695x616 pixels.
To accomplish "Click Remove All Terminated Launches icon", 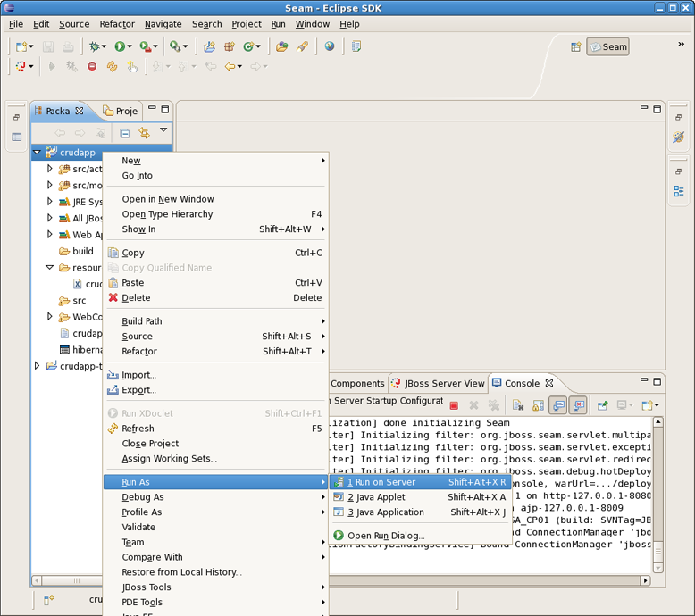I will click(x=494, y=405).
